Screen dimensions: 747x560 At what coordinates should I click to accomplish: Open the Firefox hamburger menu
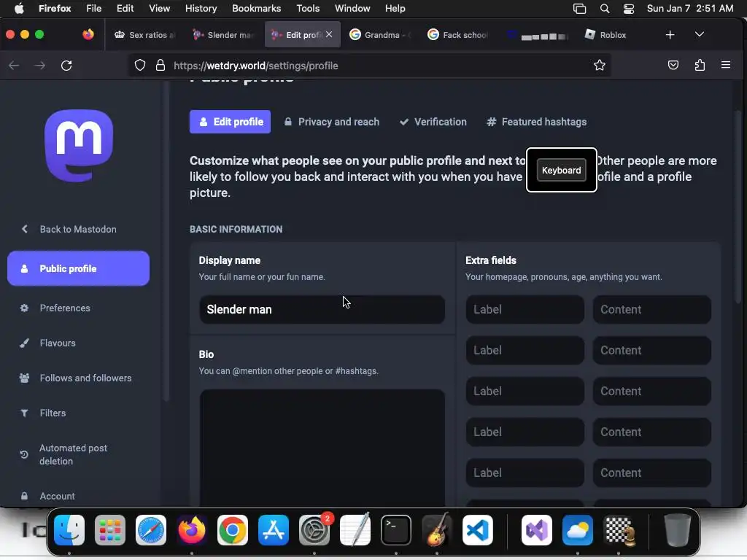726,65
